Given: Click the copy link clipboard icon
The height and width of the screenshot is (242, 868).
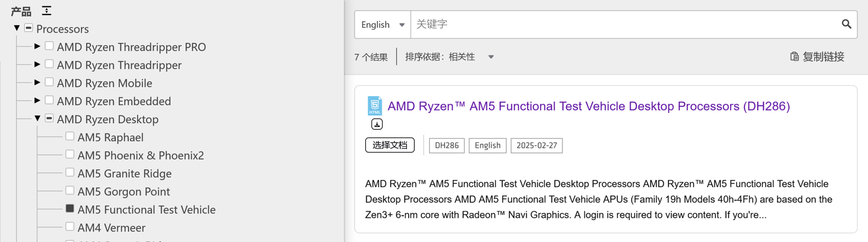Looking at the screenshot, I should 794,57.
